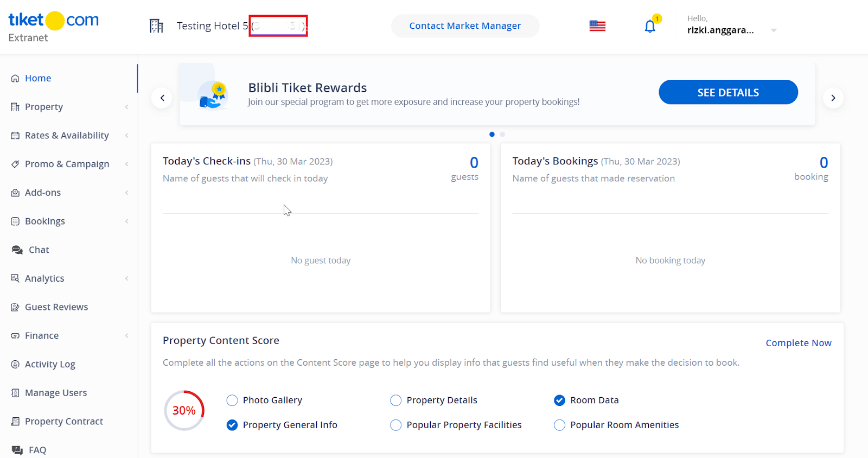Open the user account dropdown arrow
The image size is (868, 458).
pyautogui.click(x=774, y=30)
